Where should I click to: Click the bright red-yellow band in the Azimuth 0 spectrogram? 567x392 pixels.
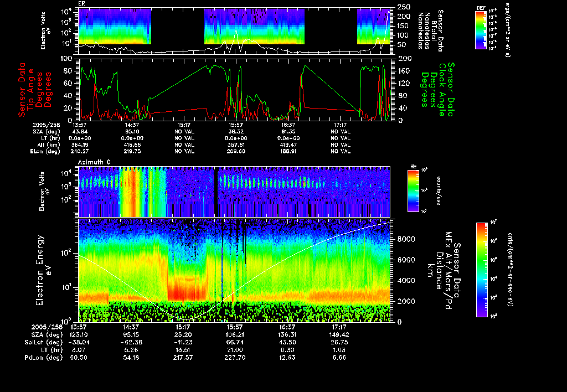(133, 191)
